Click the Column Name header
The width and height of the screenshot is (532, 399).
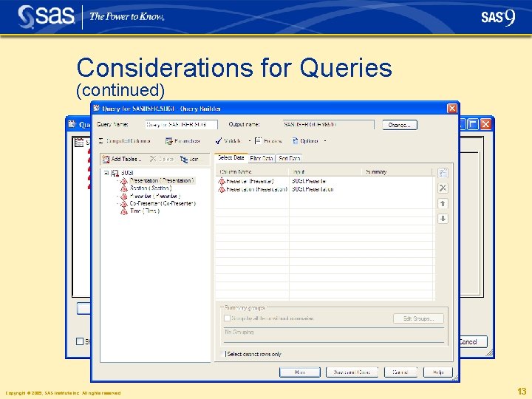(x=253, y=171)
